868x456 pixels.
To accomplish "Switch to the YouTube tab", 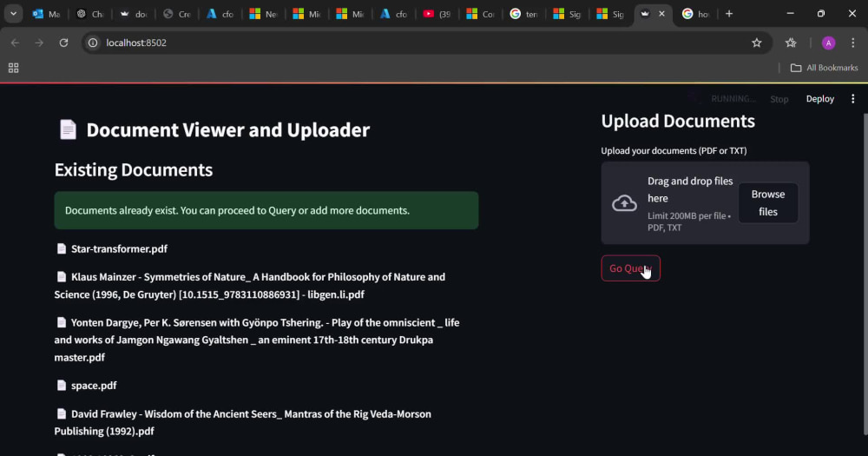I will 437,14.
